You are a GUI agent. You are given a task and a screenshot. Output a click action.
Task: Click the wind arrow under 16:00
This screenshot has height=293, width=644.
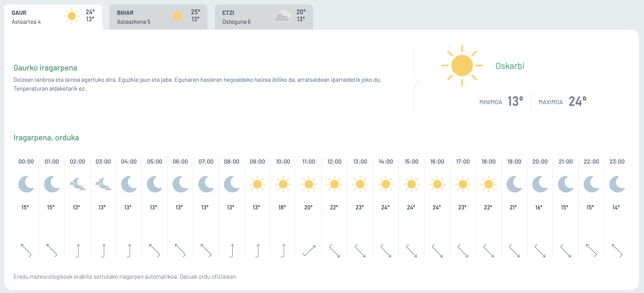[437, 251]
